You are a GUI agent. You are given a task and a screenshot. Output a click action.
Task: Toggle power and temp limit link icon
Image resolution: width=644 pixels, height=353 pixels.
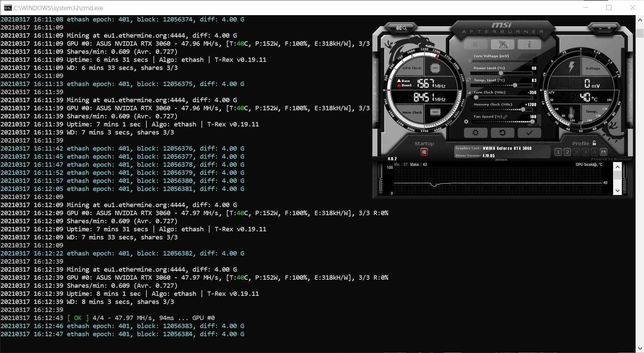coord(469,80)
